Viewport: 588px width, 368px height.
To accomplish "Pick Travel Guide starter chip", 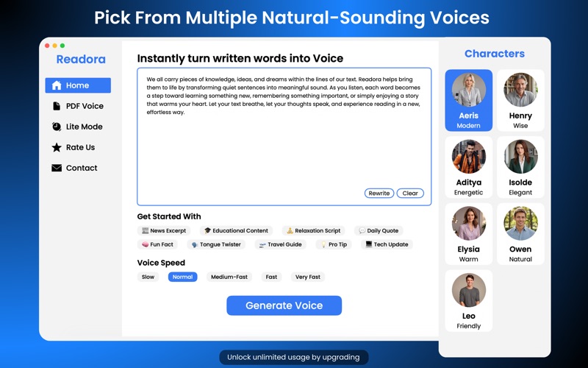I will pyautogui.click(x=281, y=244).
